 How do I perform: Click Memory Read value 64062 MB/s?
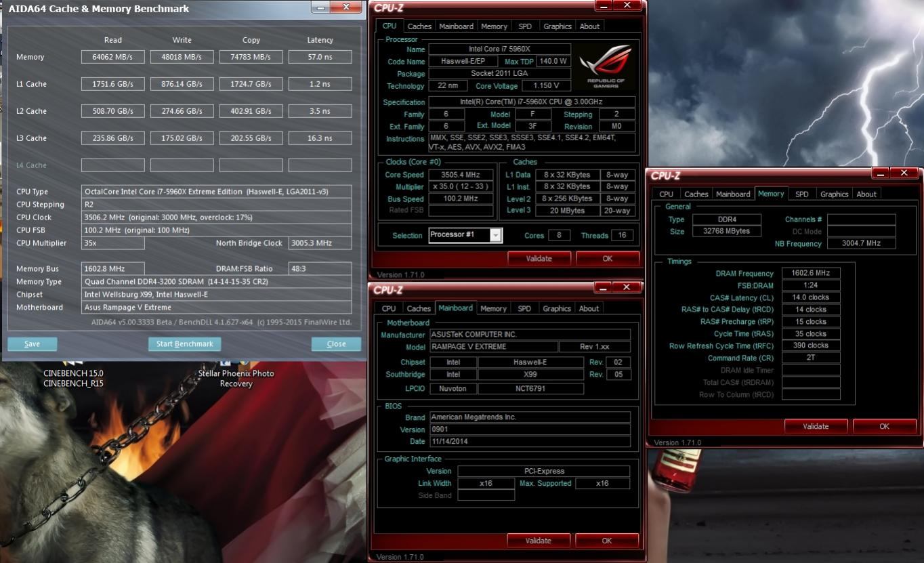click(x=113, y=57)
